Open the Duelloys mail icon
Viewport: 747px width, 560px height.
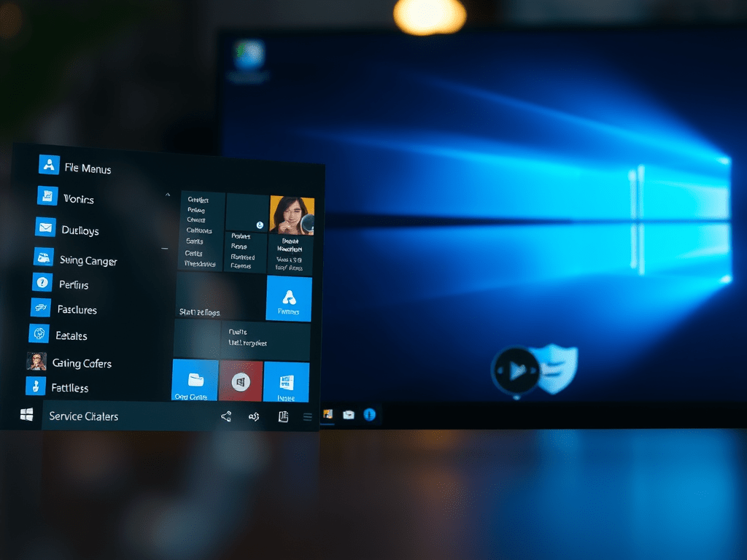[47, 229]
